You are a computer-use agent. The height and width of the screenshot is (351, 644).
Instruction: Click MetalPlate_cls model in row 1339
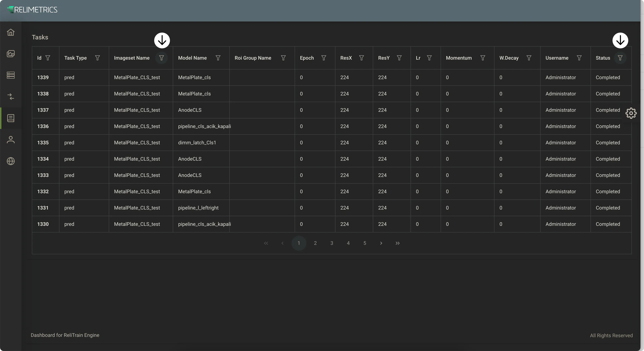(194, 77)
